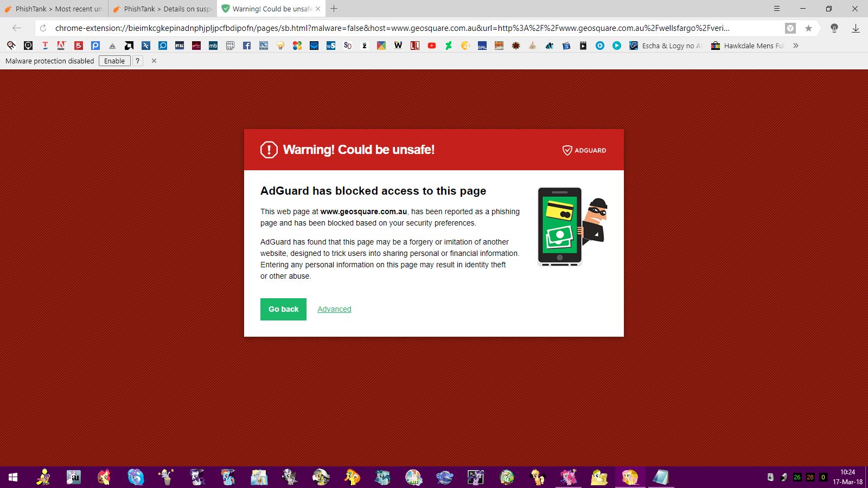The width and height of the screenshot is (868, 488).
Task: Click the AdGuard shield logo in warning header
Action: pos(584,150)
